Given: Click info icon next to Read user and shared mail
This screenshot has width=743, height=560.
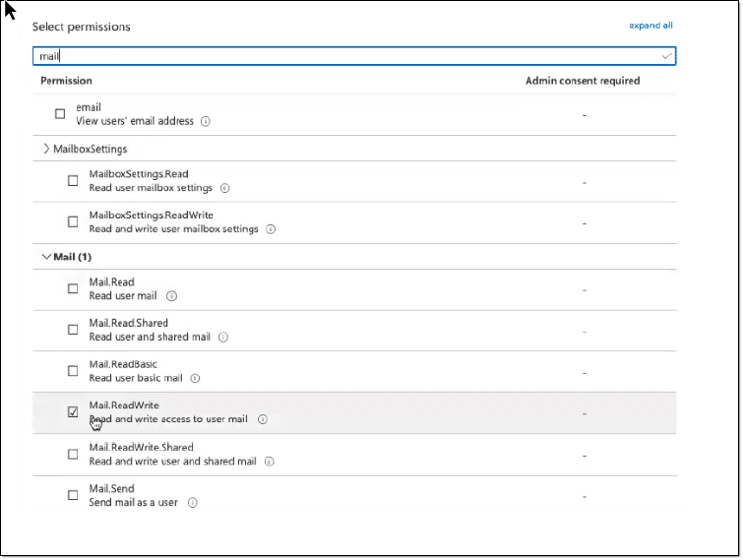Looking at the screenshot, I should 223,338.
